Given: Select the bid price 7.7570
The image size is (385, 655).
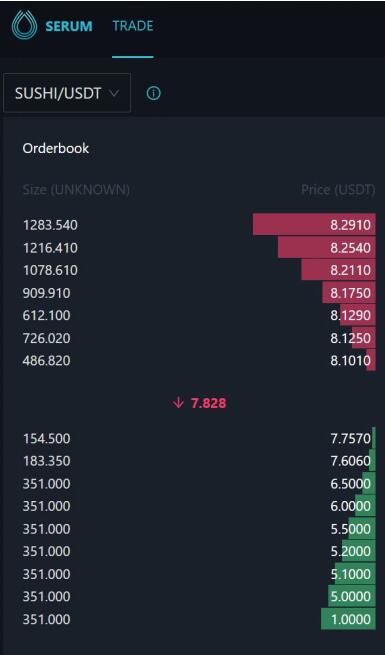Looking at the screenshot, I should pyautogui.click(x=350, y=439).
